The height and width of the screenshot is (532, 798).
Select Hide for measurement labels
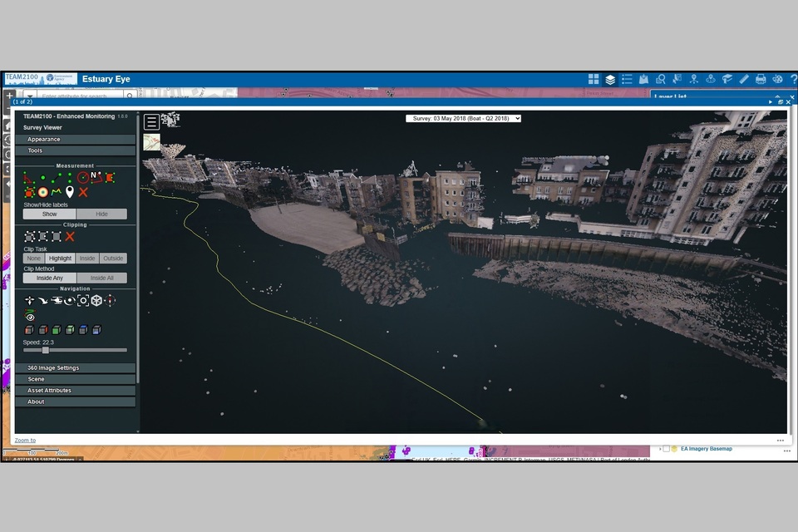coord(101,214)
